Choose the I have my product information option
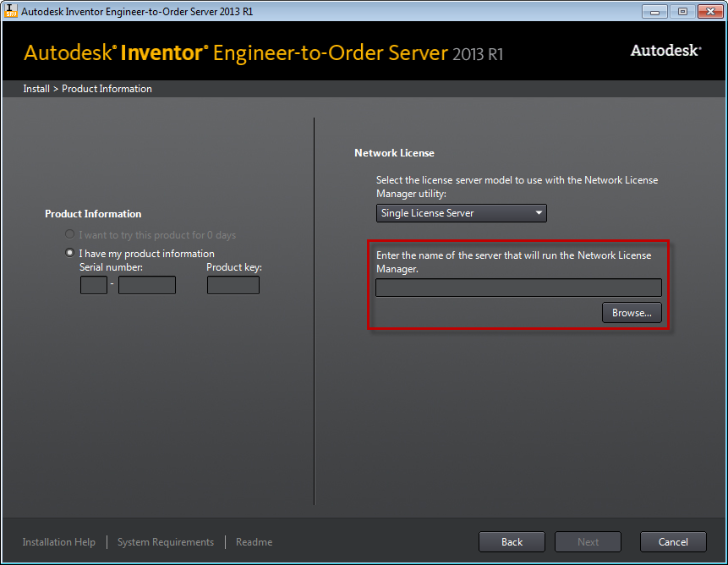 [x=70, y=254]
